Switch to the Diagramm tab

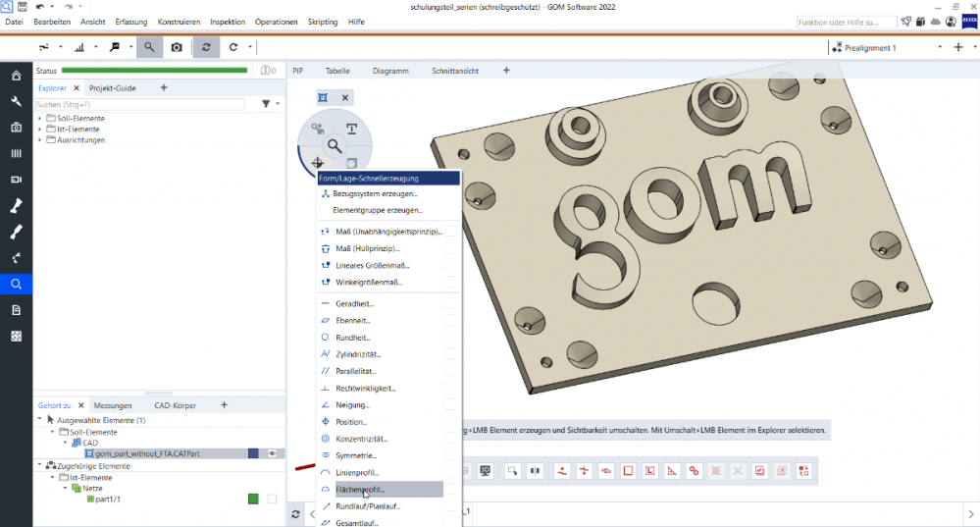pos(390,71)
